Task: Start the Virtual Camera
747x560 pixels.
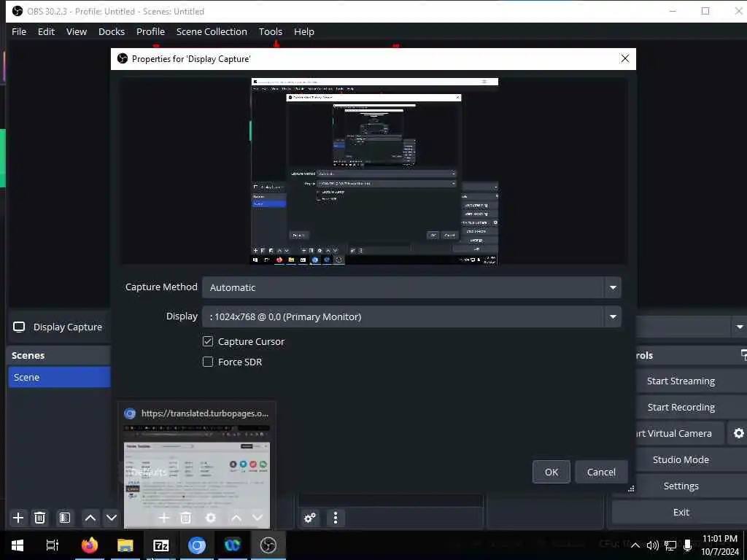Action: pyautogui.click(x=679, y=433)
